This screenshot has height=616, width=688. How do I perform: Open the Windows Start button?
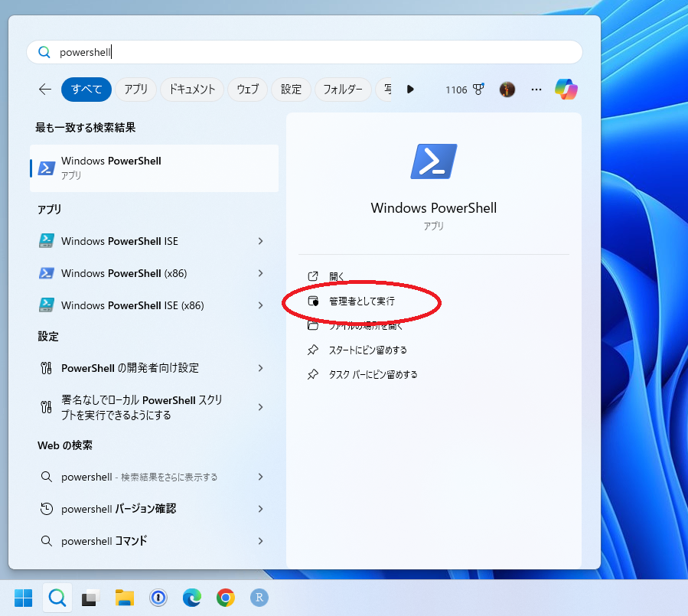(23, 598)
